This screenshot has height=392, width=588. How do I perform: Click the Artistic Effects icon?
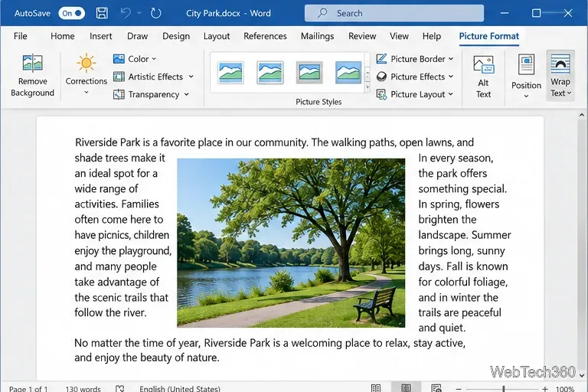pos(119,77)
